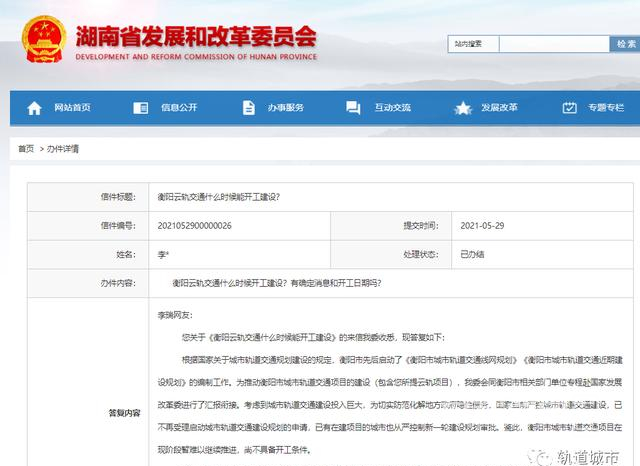Click the 办件详情 breadcrumb item
640x466 pixels.
tap(62, 148)
